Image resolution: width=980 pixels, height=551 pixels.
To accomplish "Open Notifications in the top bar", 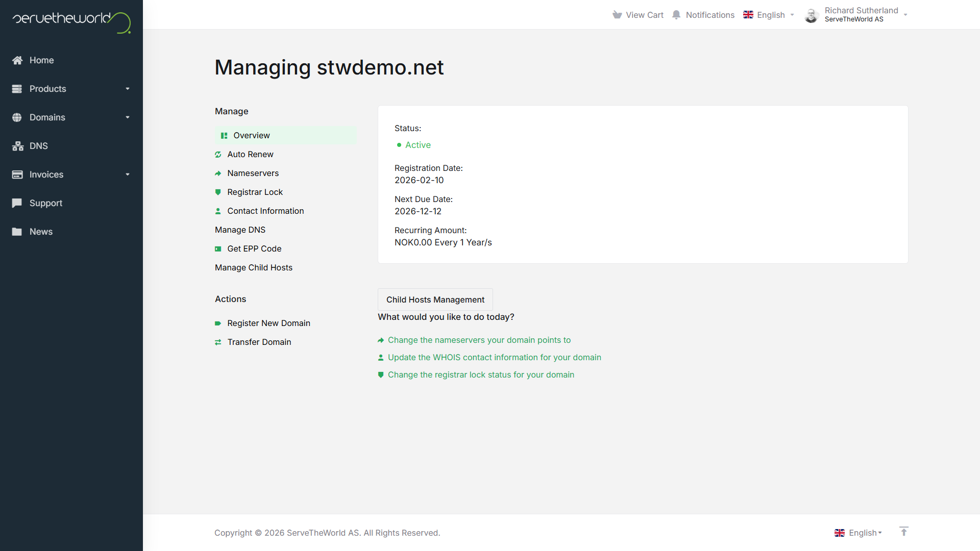I will pyautogui.click(x=703, y=15).
